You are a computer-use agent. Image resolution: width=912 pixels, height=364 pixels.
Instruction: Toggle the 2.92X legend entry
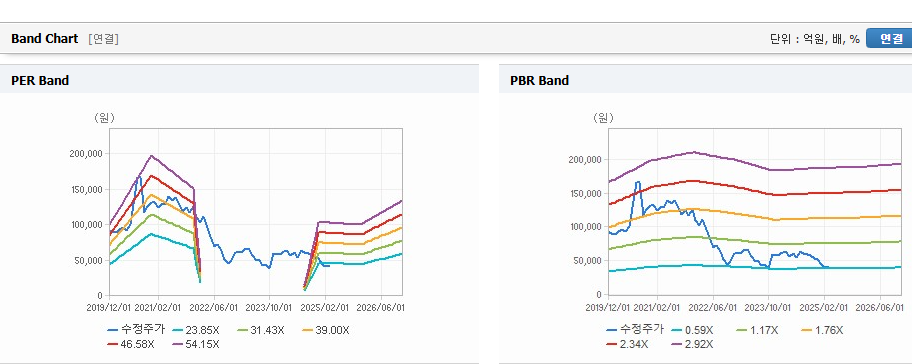[x=693, y=344]
